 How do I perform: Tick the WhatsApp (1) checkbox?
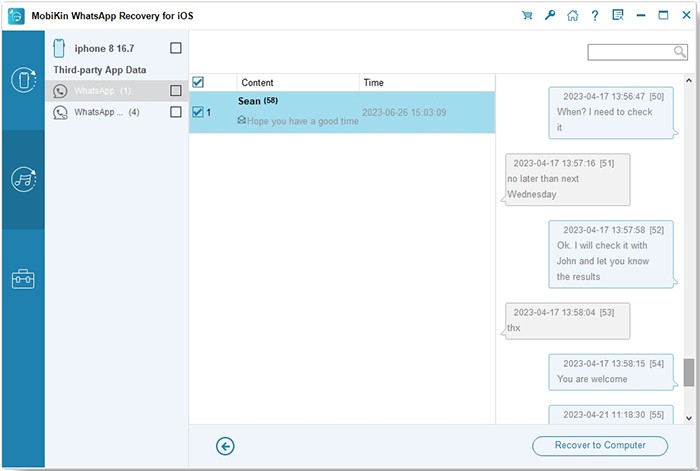[x=176, y=91]
